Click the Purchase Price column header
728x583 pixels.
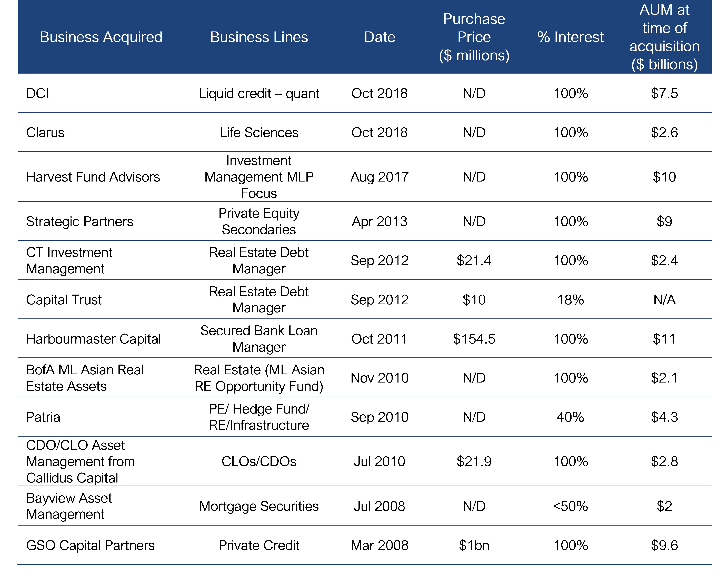tap(474, 37)
